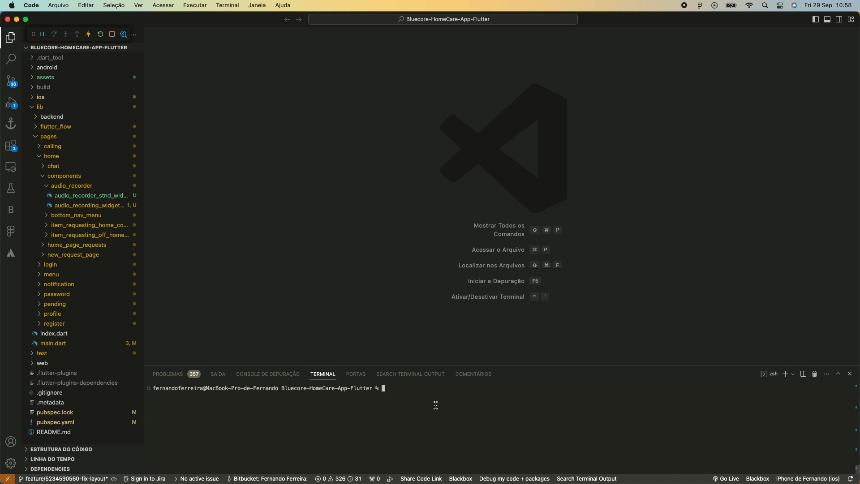
Task: Open the Testing flask view
Action: tap(10, 188)
